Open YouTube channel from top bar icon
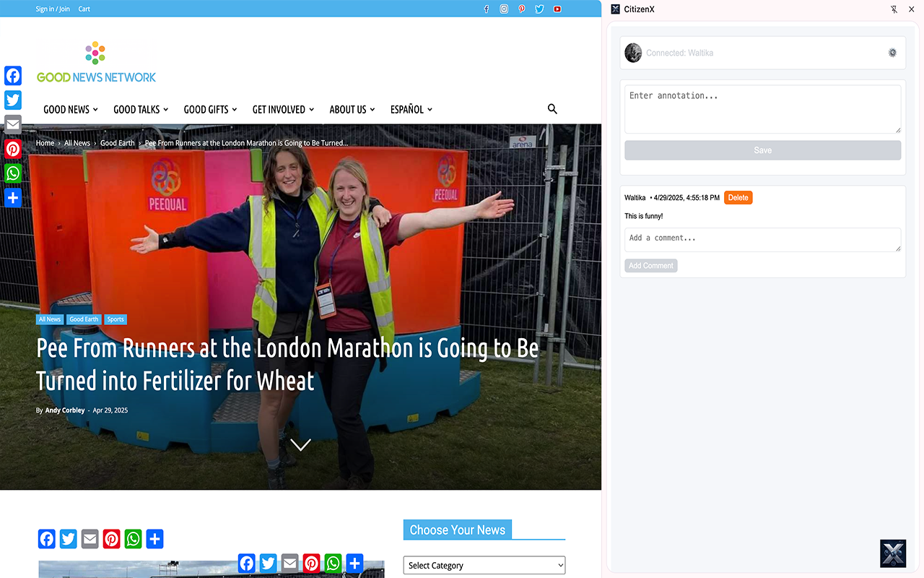Image resolution: width=924 pixels, height=578 pixels. (x=557, y=9)
